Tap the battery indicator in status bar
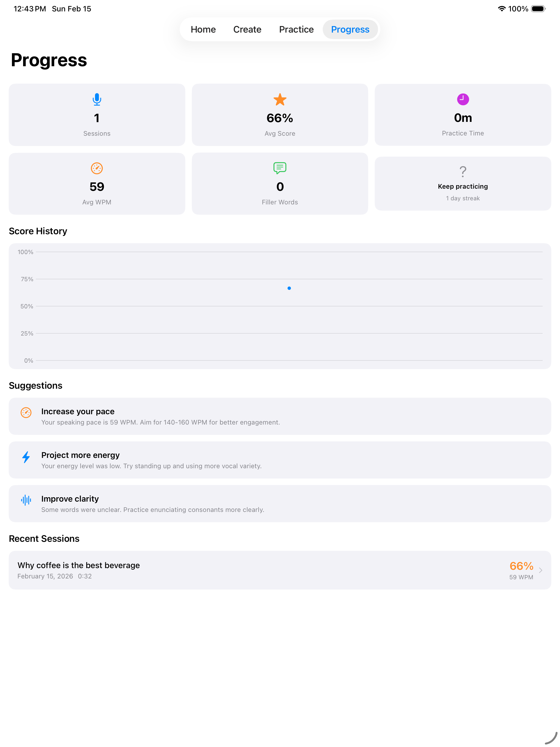Viewport: 560px width, 747px height. [x=538, y=9]
